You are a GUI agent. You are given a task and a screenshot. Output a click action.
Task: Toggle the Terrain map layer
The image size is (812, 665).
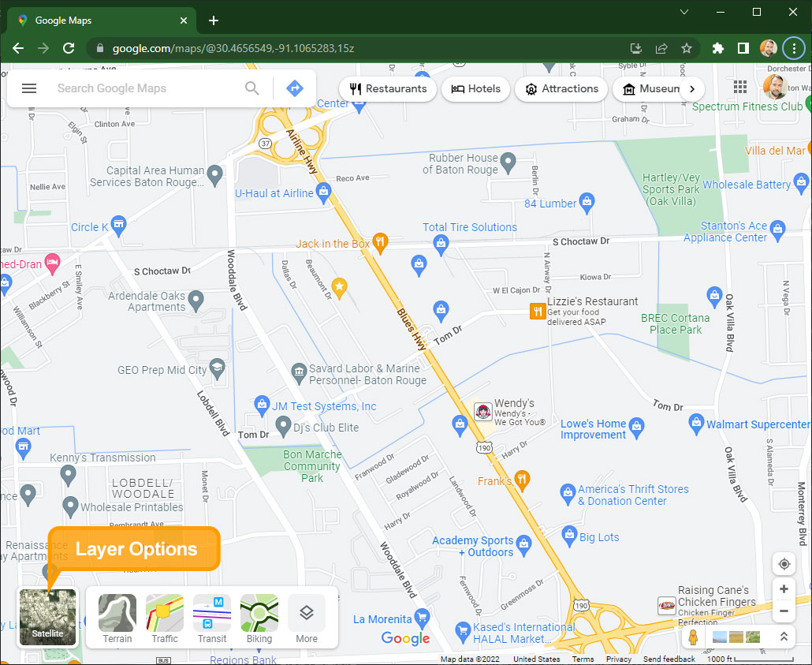[117, 619]
